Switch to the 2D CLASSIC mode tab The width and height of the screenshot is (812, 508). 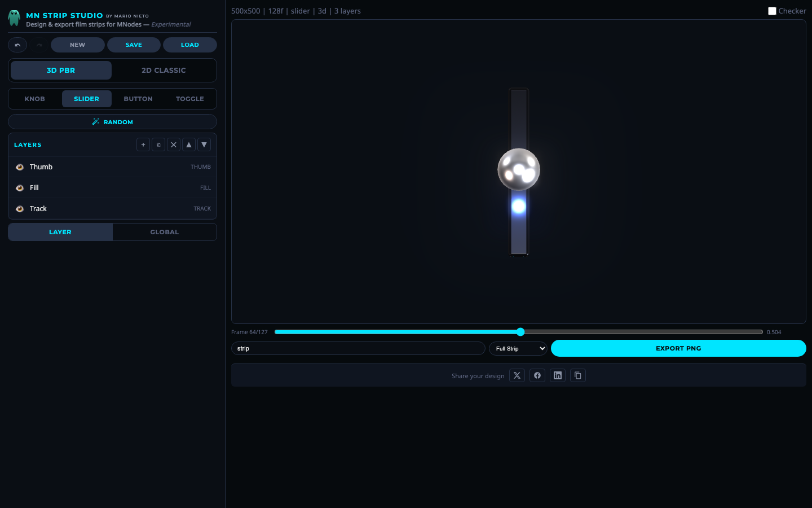164,70
